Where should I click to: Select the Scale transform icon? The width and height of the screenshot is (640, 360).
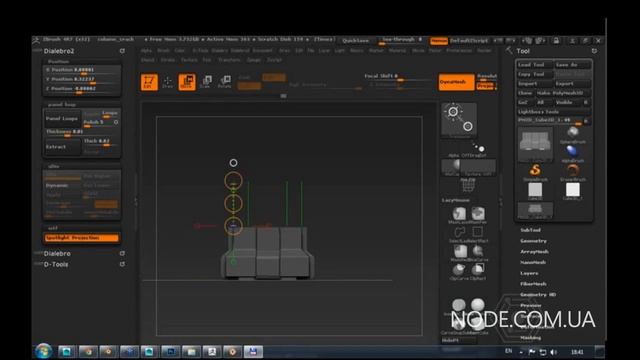[206, 82]
